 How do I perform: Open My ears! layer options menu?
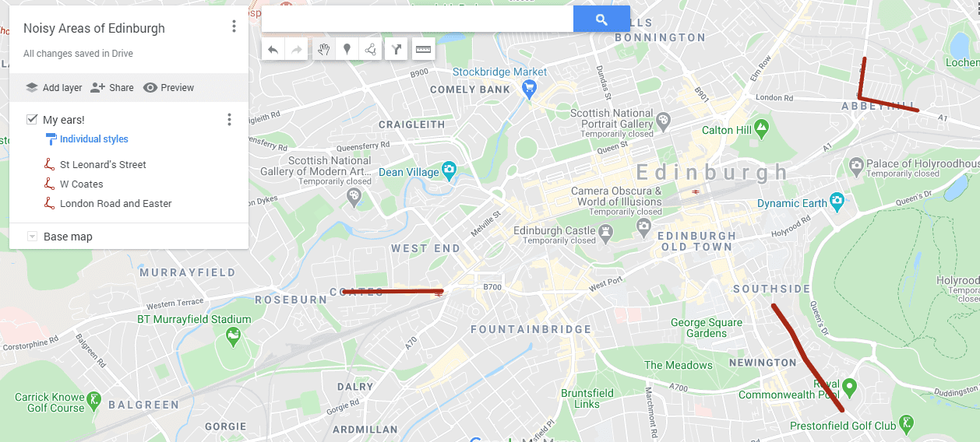[229, 119]
